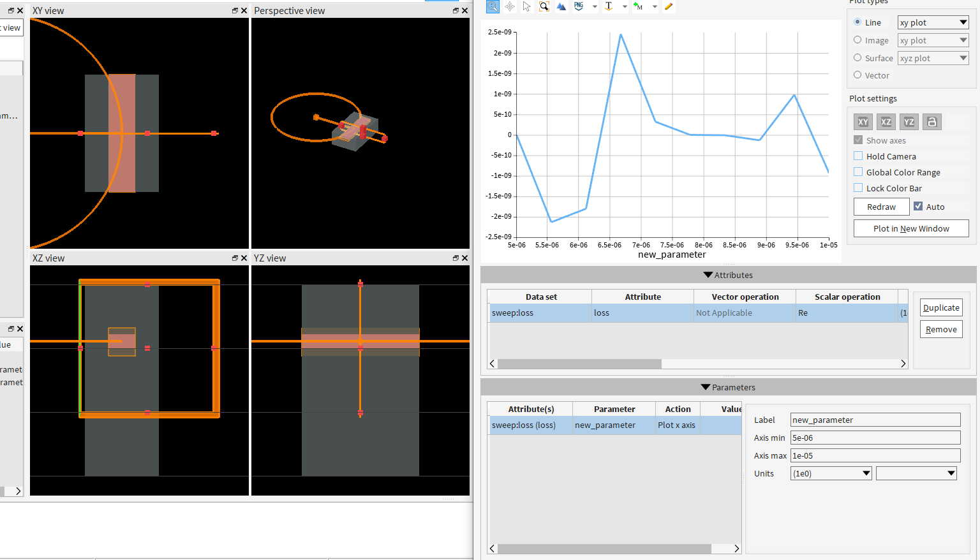Image resolution: width=980 pixels, height=560 pixels.
Task: Activate the pan arrows tool
Action: [510, 6]
